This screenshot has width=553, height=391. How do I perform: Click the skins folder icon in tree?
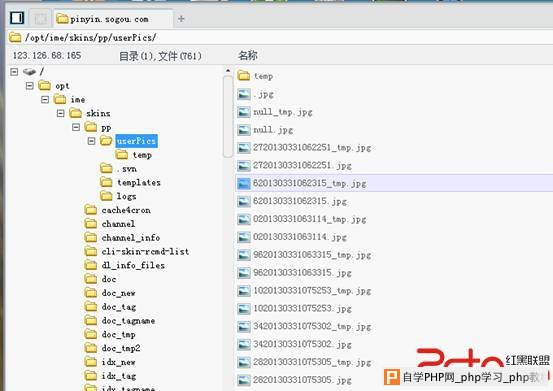tap(76, 113)
